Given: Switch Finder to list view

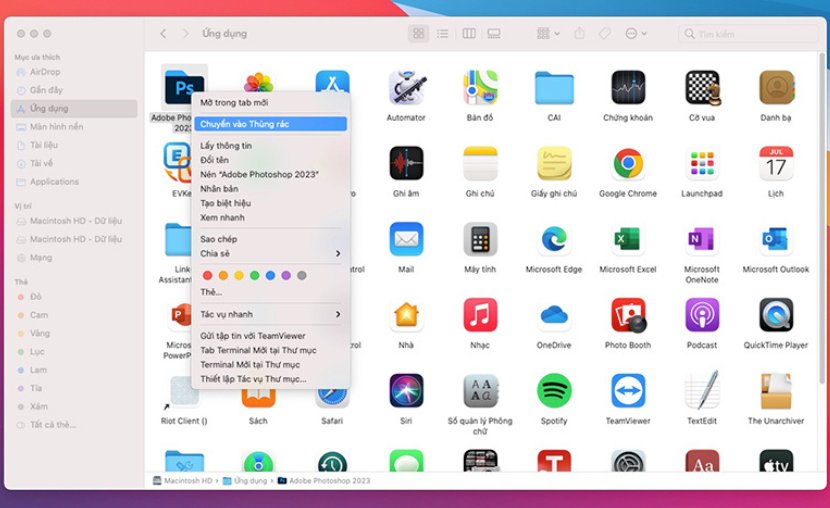Looking at the screenshot, I should [x=443, y=33].
